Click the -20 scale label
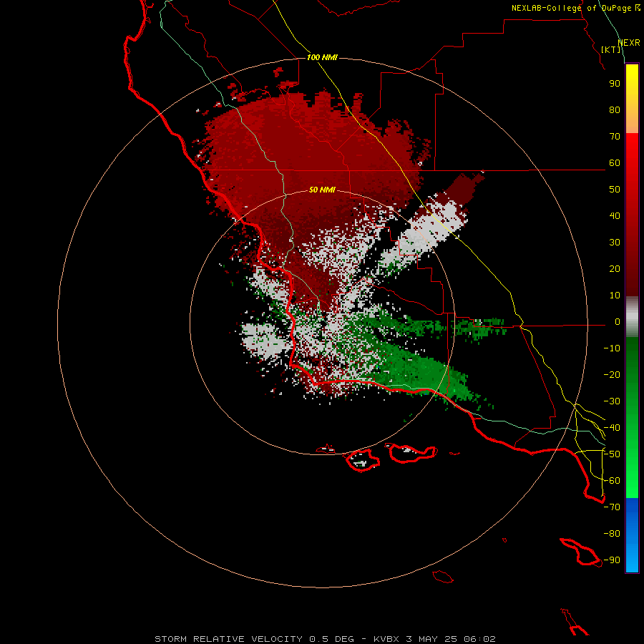The height and width of the screenshot is (644, 644). (x=612, y=375)
